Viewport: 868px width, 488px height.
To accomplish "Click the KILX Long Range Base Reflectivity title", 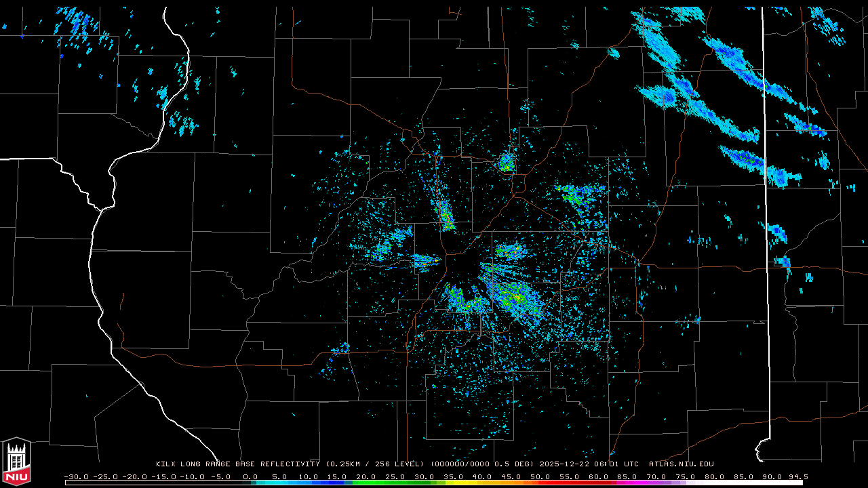I will point(237,464).
